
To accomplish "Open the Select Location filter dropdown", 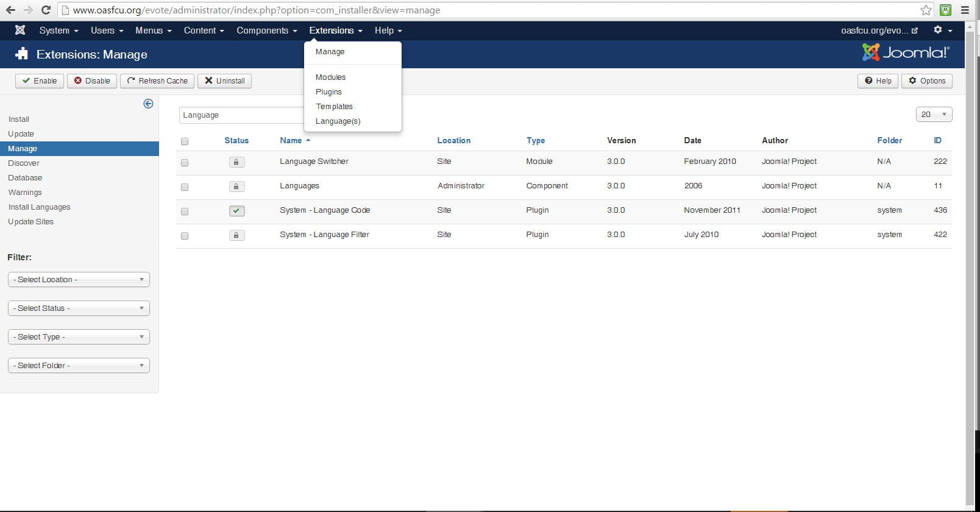I will [x=79, y=280].
